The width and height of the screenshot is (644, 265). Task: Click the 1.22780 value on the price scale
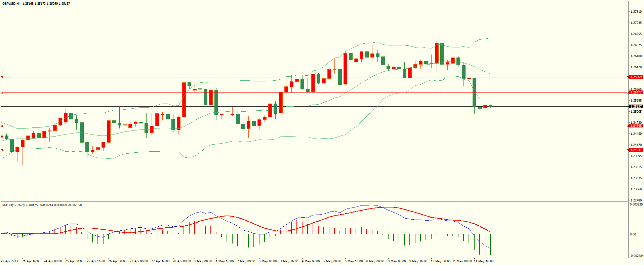(x=636, y=200)
